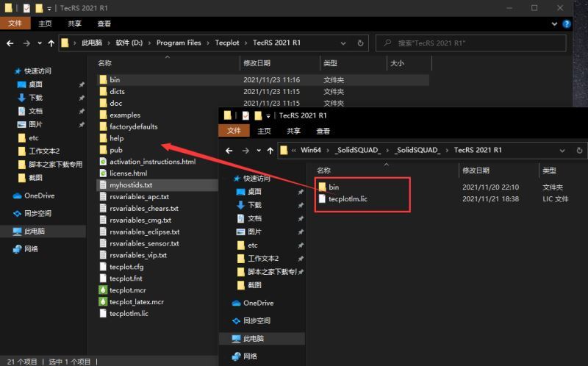Screen dimensions: 588x366
Task: Open the 文件 tab in rear window
Action: (15, 24)
